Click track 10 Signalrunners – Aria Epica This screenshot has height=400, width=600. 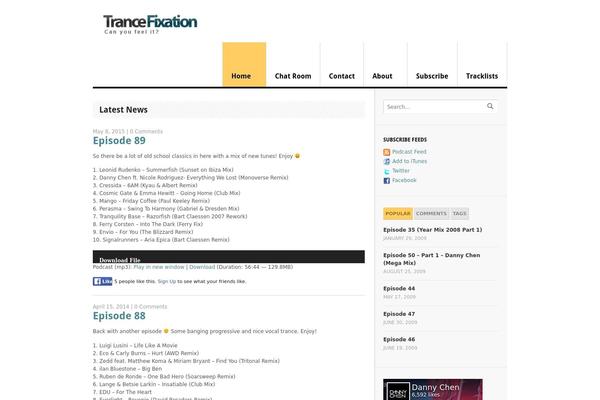(x=161, y=240)
